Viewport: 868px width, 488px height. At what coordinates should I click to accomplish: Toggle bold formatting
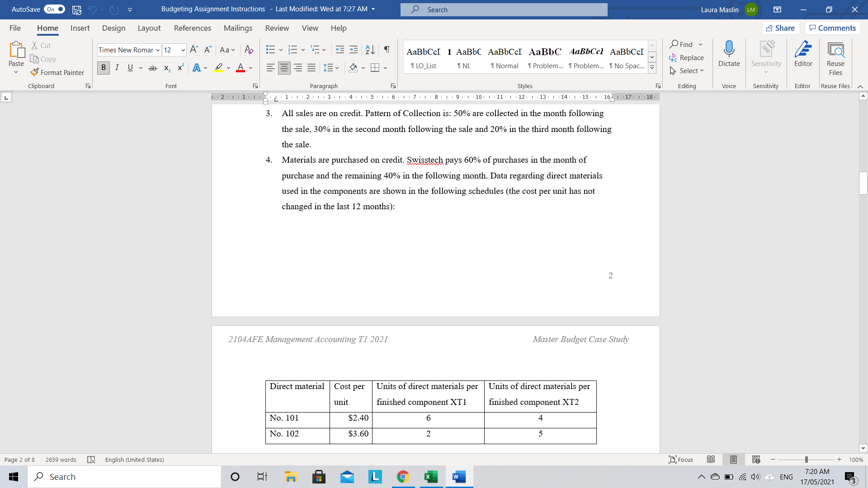point(103,68)
